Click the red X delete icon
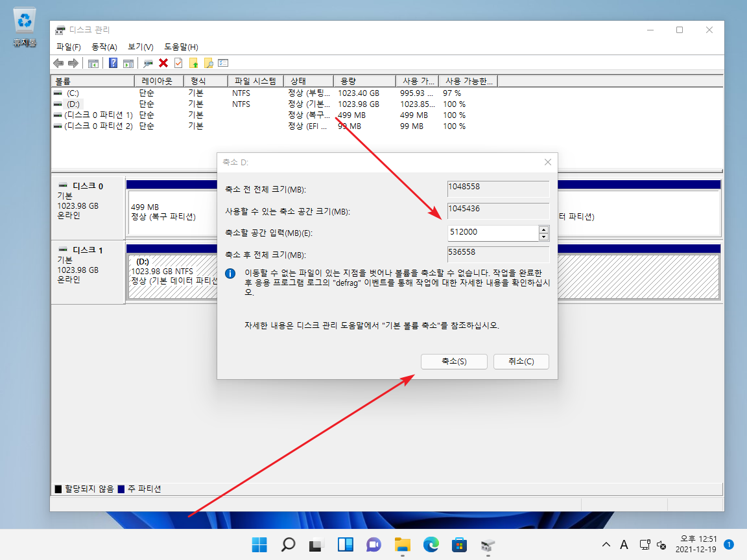747x560 pixels. pos(163,63)
